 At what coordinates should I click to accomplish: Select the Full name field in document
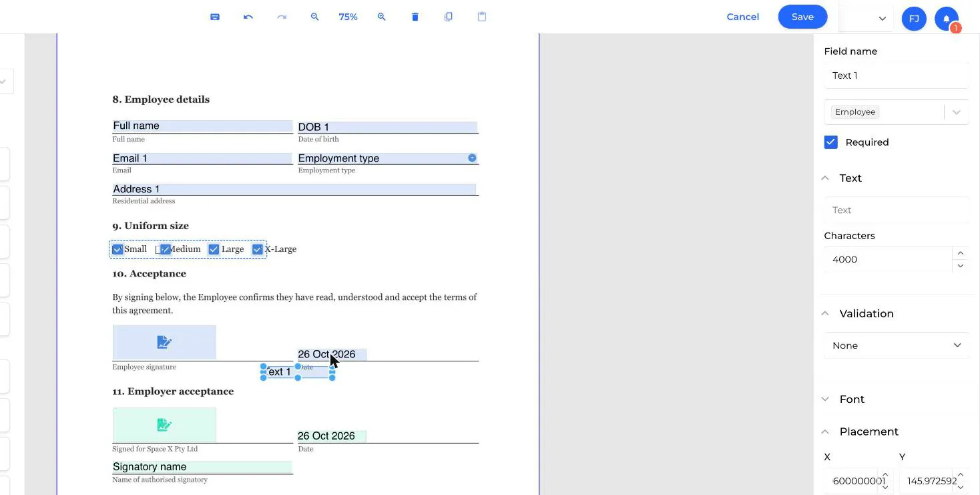(202, 126)
